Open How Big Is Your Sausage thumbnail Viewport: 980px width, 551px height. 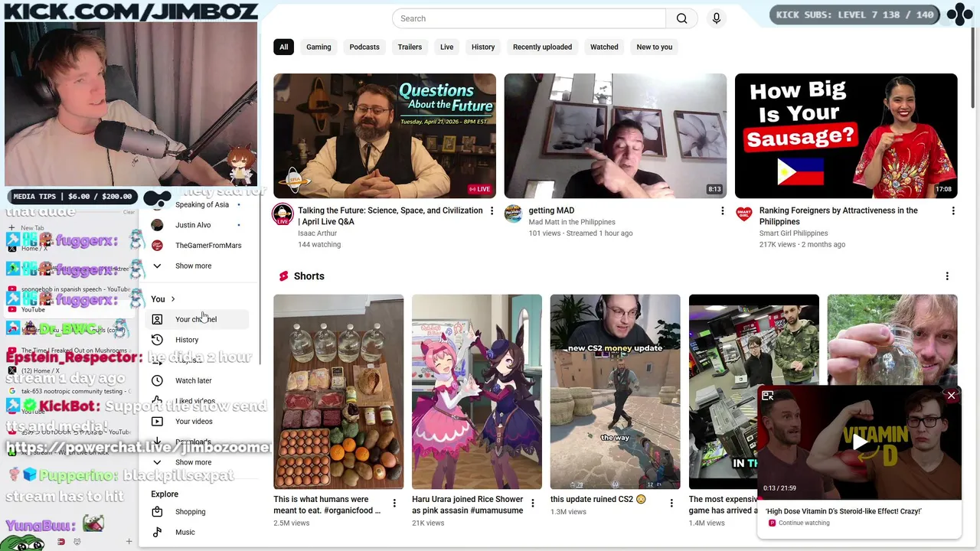[846, 135]
